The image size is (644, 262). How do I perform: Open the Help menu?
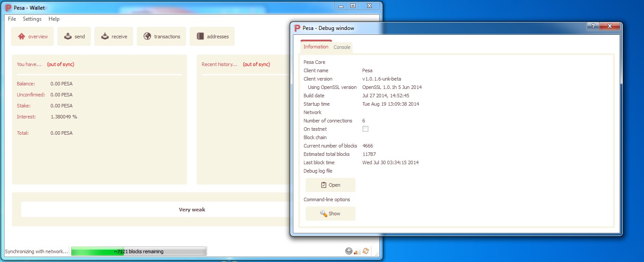tap(54, 19)
